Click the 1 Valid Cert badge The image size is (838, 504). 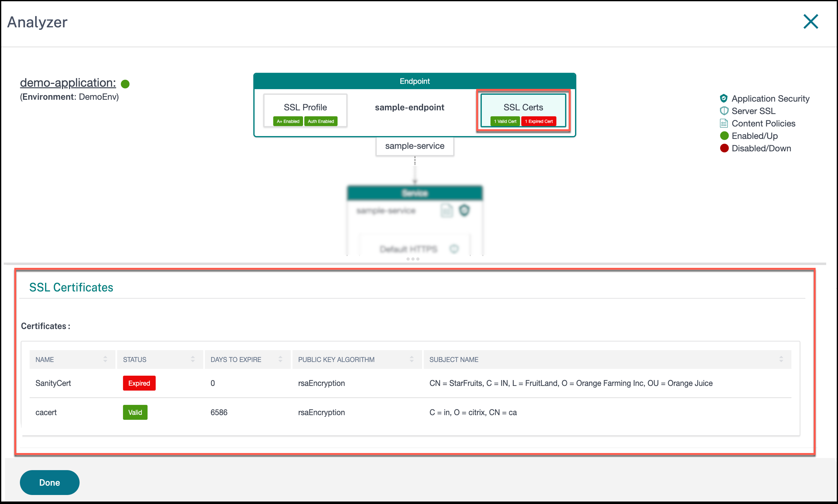(505, 121)
